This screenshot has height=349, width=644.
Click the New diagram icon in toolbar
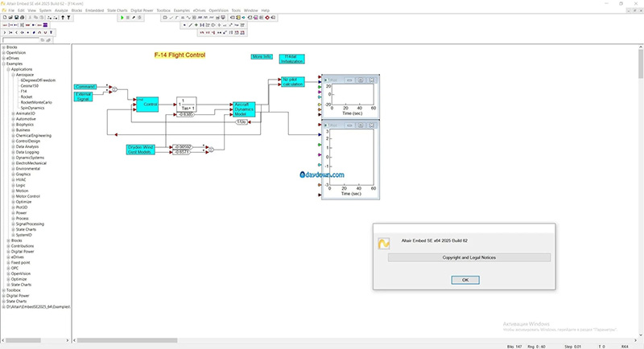(x=5, y=17)
